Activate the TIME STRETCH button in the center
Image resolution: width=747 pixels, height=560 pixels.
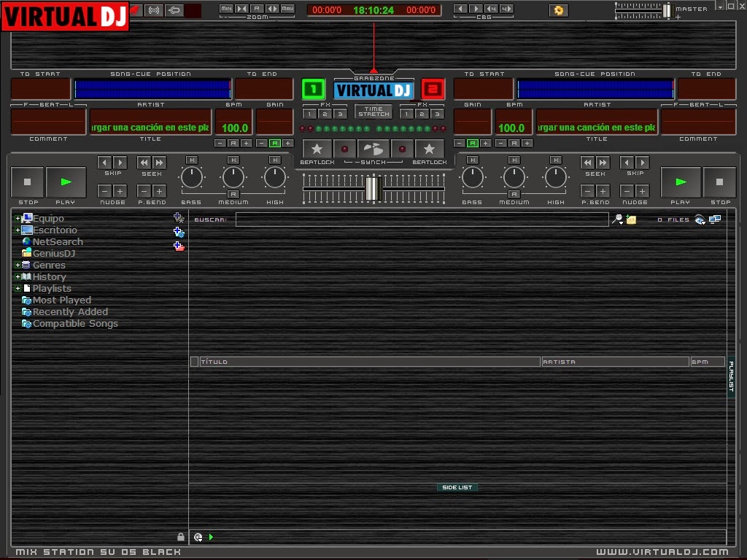pos(373,112)
